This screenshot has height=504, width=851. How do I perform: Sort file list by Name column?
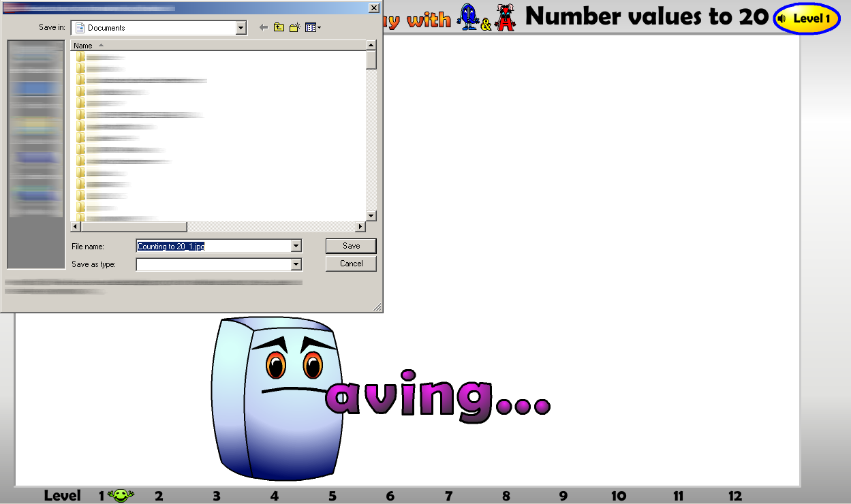218,46
